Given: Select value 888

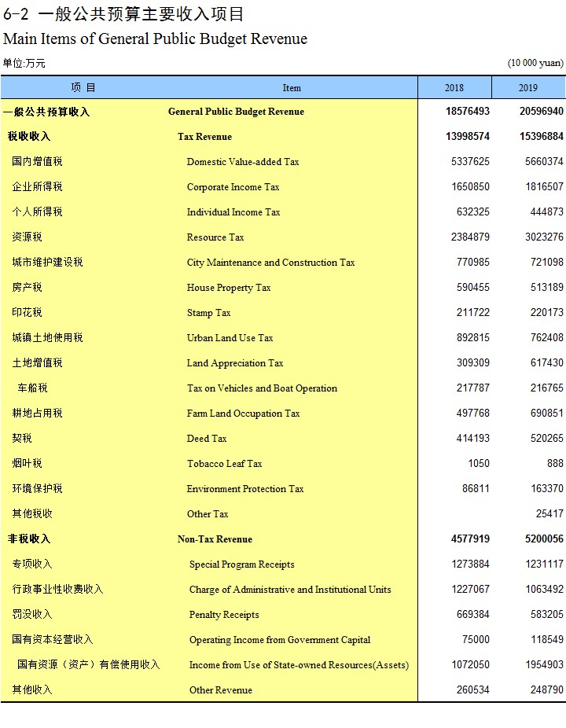Looking at the screenshot, I should [555, 463].
